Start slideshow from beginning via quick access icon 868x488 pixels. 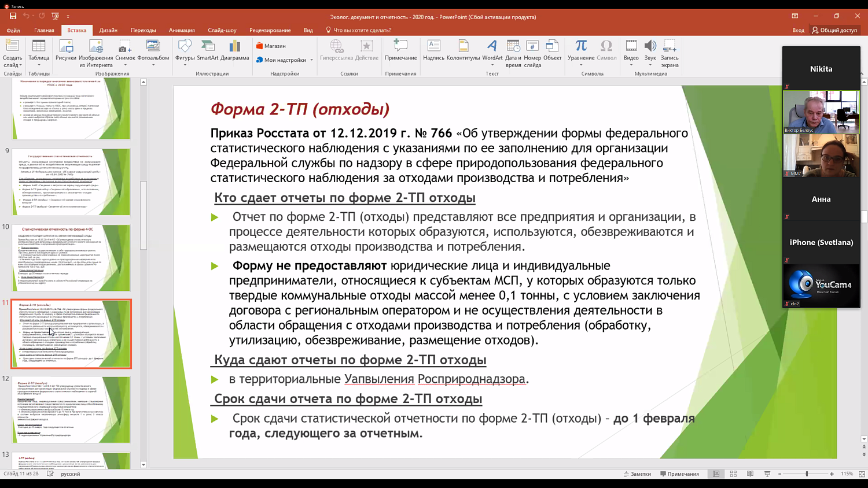[55, 16]
